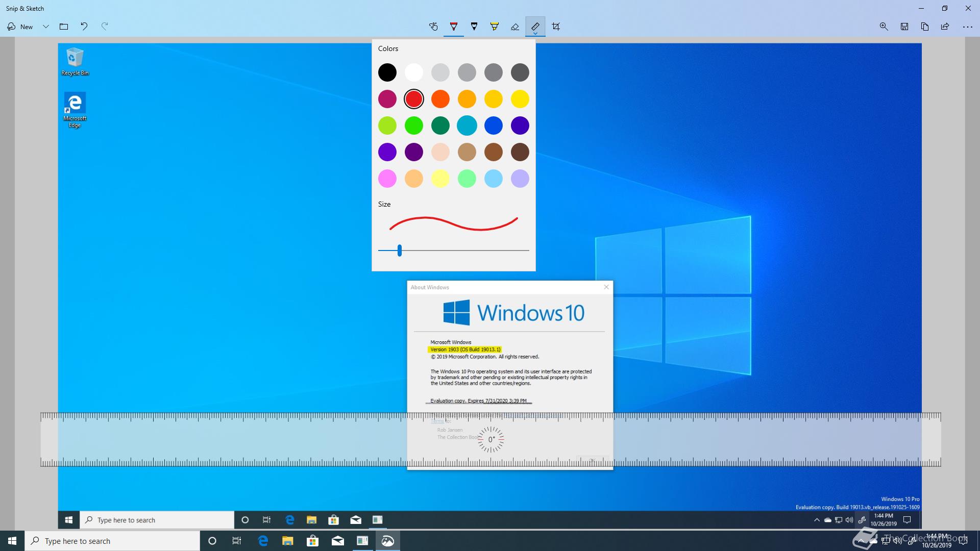The image size is (980, 551).
Task: Open the See more menu
Action: [967, 27]
